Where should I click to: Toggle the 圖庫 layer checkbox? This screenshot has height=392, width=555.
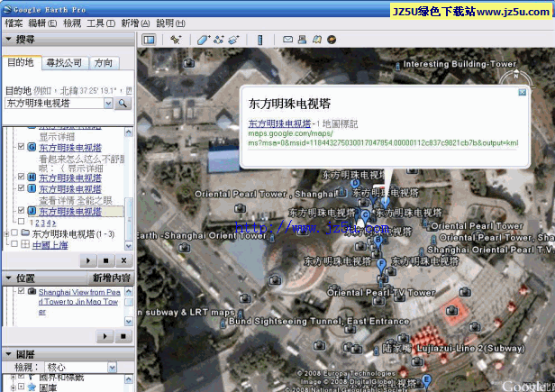point(21,387)
